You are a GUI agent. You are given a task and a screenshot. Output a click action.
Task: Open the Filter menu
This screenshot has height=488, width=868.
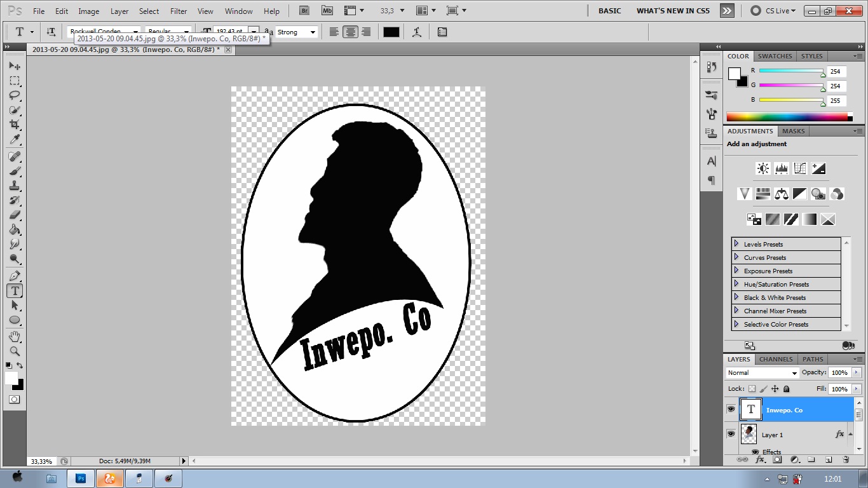point(179,11)
